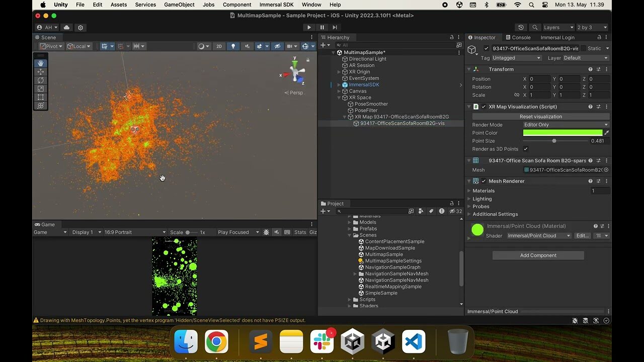Open Unity Hub icon in the Dock
This screenshot has height=362, width=644.
coord(352,342)
